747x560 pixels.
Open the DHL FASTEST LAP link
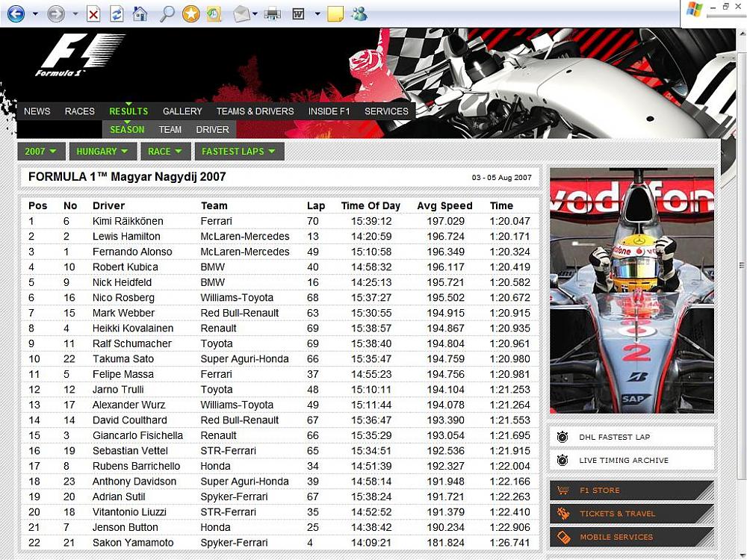coord(614,437)
